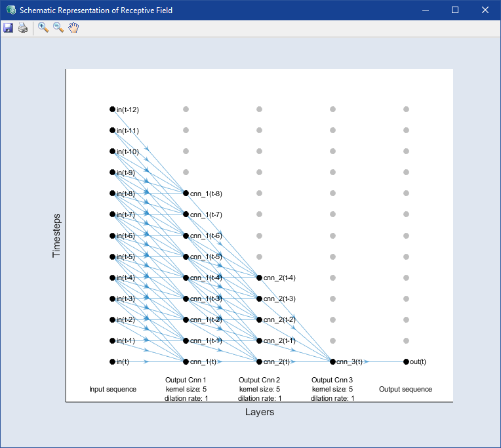Click the in(t-12) input node
The image size is (501, 448).
pyautogui.click(x=112, y=110)
